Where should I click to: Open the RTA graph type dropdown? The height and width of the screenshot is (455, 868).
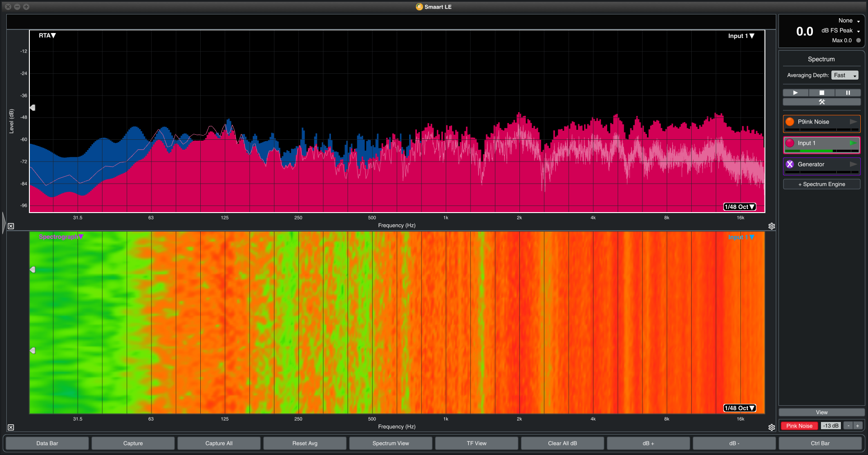47,35
